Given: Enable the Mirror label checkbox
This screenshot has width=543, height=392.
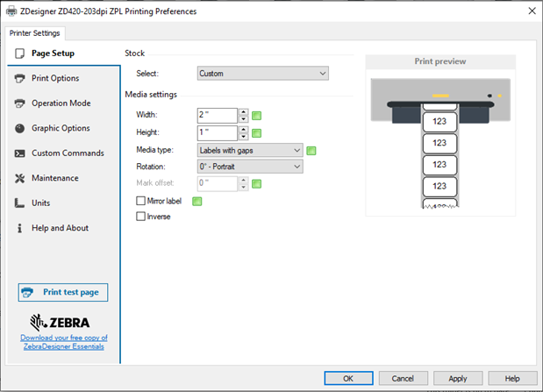Looking at the screenshot, I should tap(140, 201).
